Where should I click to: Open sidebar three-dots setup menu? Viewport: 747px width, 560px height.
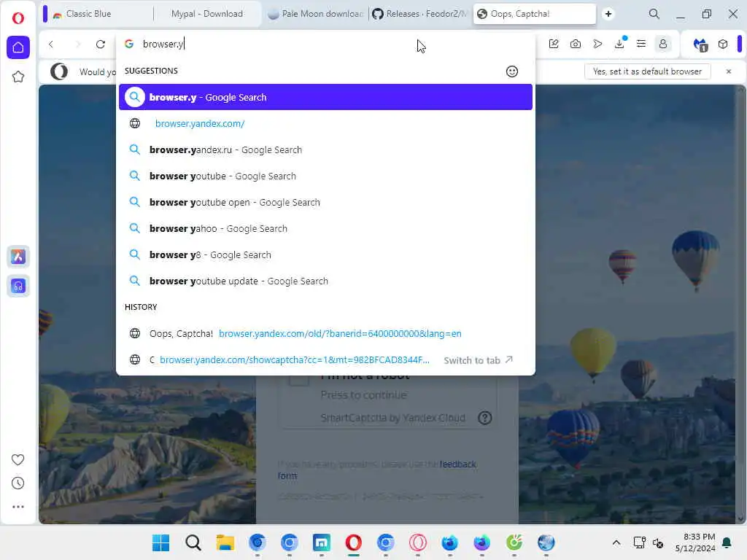[x=18, y=507]
